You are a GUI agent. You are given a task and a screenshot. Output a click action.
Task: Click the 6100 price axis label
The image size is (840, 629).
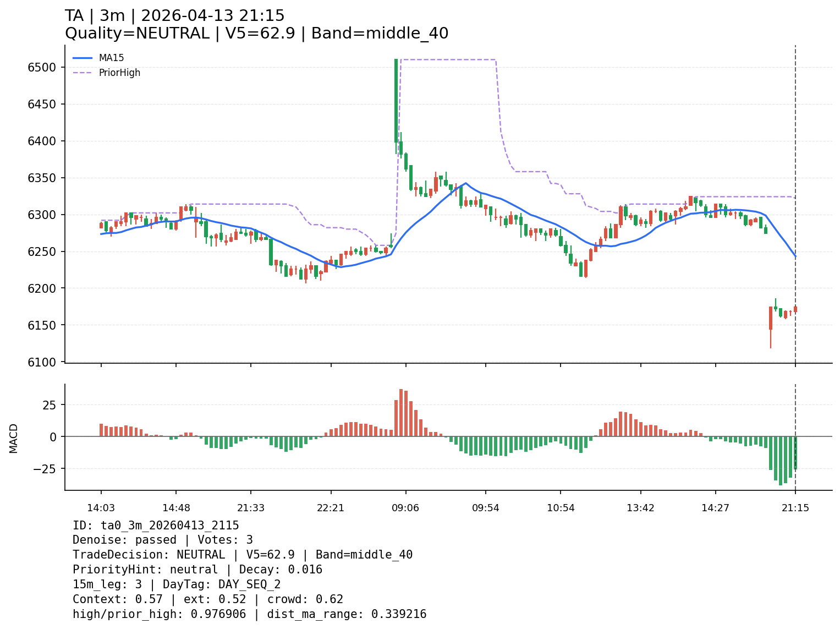tap(42, 362)
